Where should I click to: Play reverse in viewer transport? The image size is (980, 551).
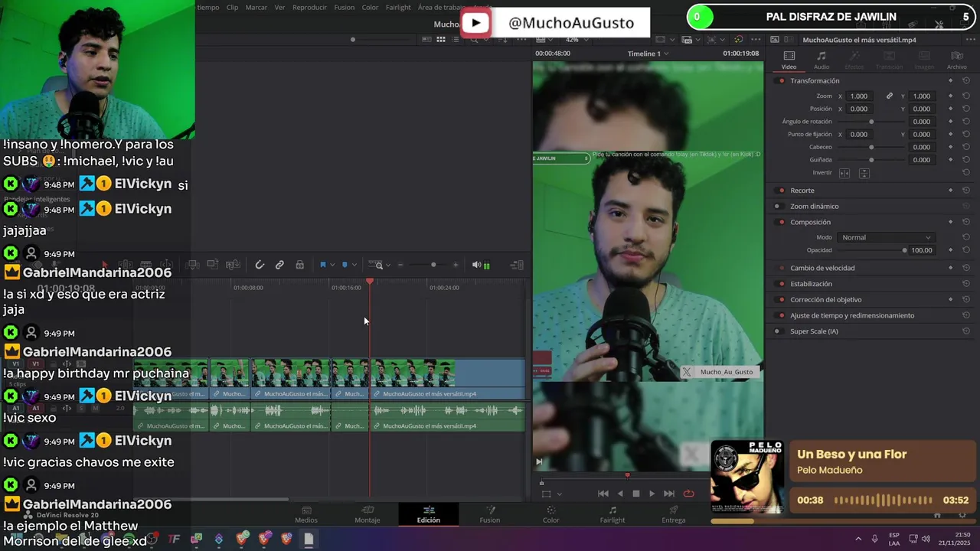pos(620,494)
